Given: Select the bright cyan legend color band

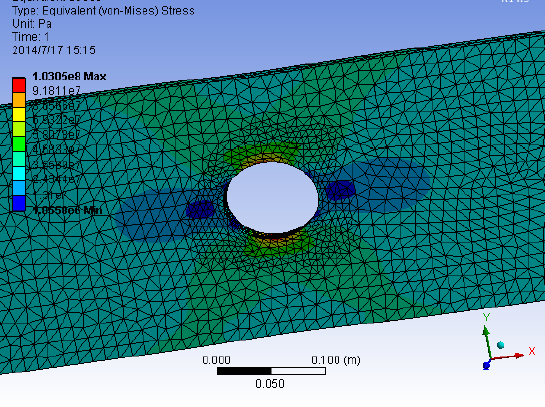Looking at the screenshot, I should click(19, 174).
